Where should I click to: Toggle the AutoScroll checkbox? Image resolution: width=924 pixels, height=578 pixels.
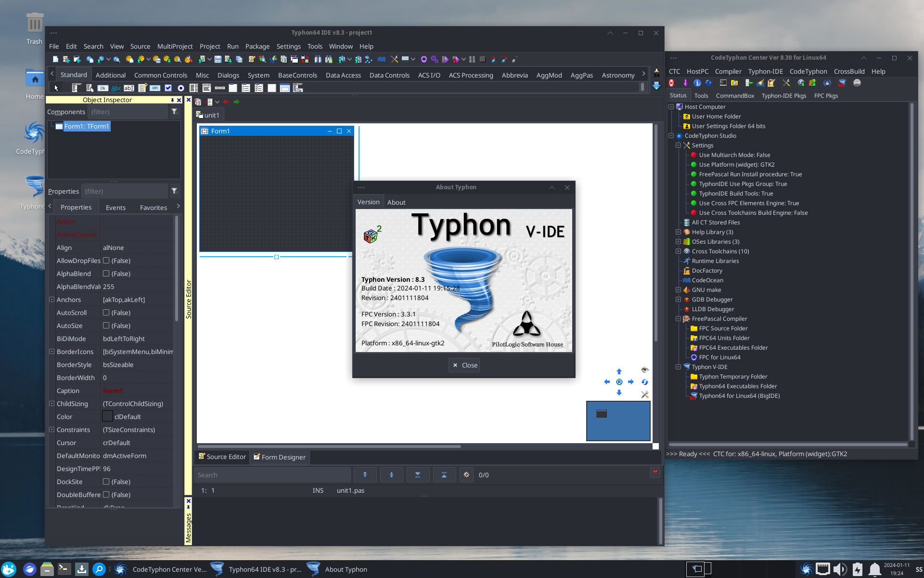click(x=106, y=313)
